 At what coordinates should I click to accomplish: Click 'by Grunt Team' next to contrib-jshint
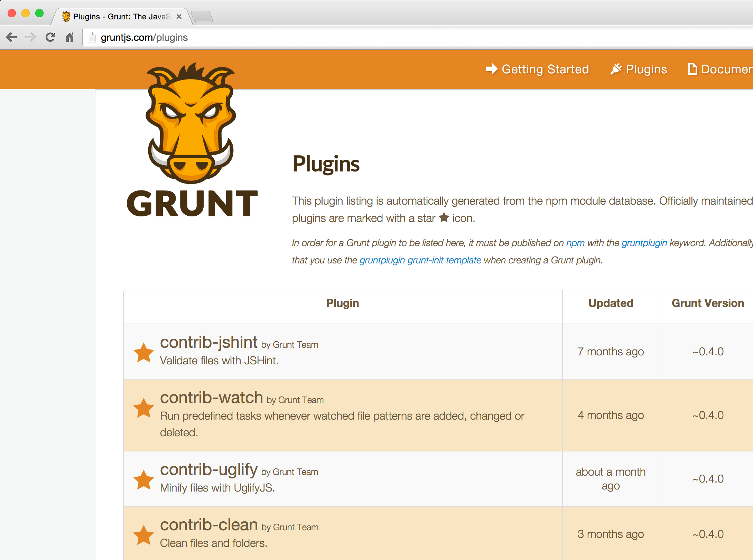tap(290, 345)
